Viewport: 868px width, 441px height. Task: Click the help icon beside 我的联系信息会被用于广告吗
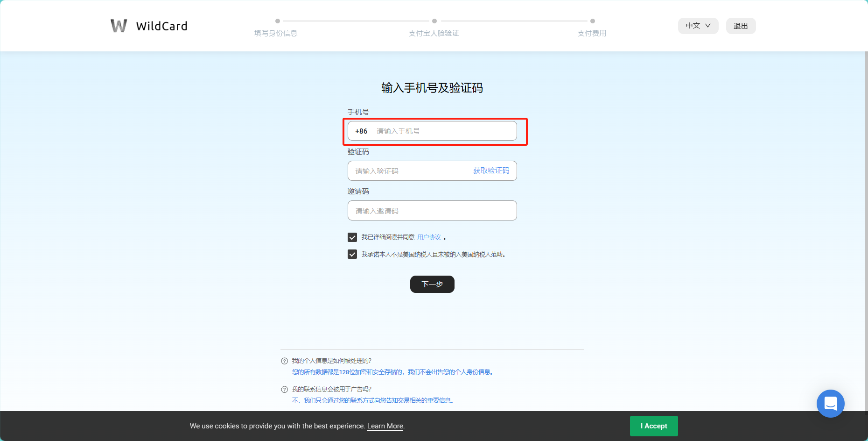pyautogui.click(x=284, y=389)
